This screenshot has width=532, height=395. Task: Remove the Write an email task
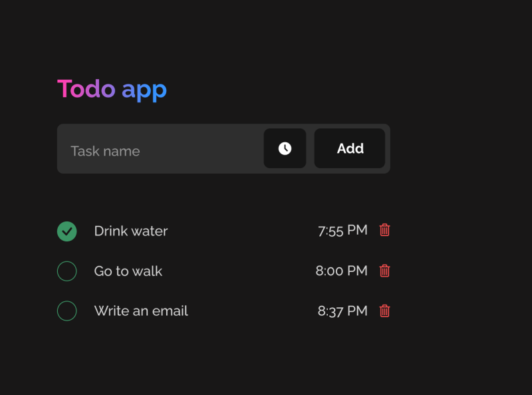tap(384, 311)
